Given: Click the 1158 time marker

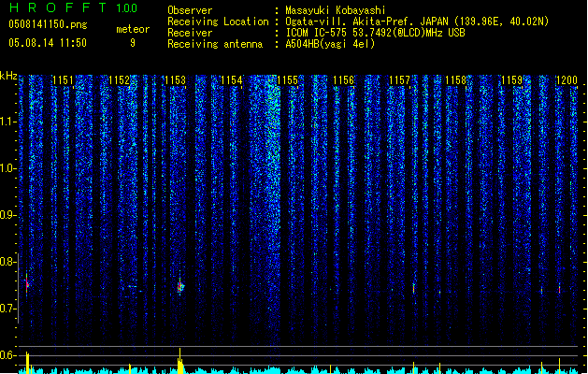Looking at the screenshot, I should tap(455, 80).
